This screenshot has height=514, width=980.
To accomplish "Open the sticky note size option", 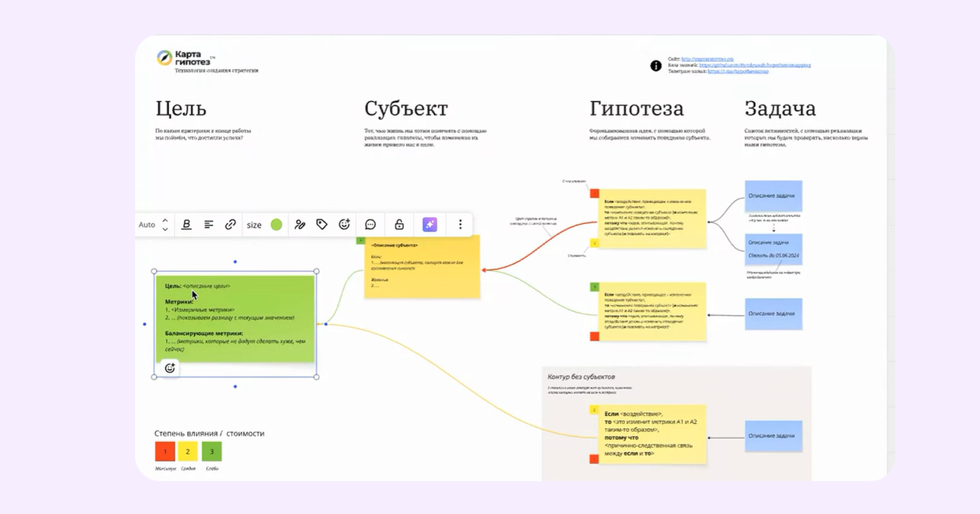I will 254,225.
